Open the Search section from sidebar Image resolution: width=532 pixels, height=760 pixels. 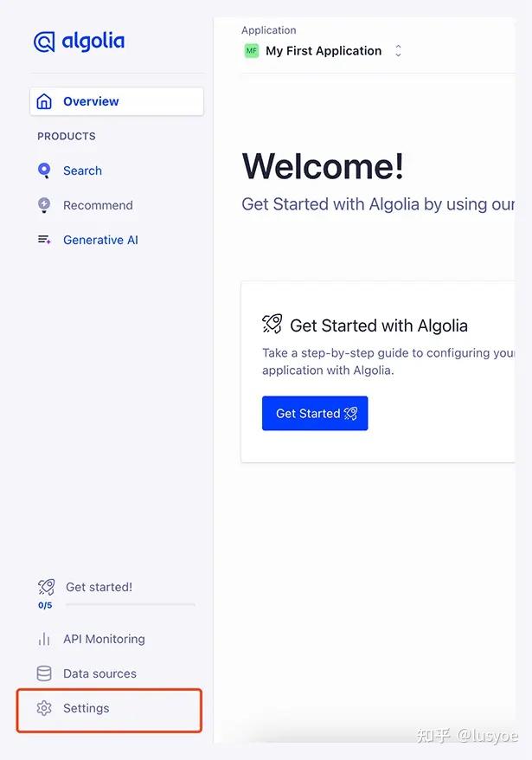82,171
